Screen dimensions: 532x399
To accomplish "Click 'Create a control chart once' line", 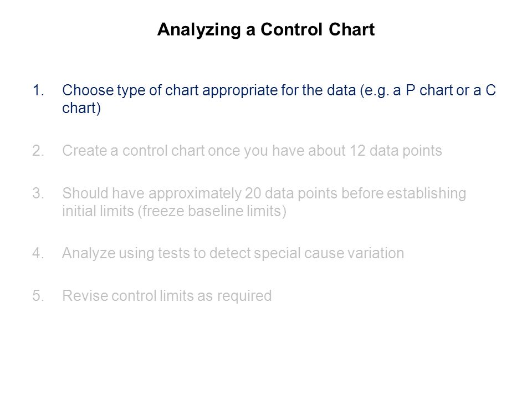I will coord(252,151).
